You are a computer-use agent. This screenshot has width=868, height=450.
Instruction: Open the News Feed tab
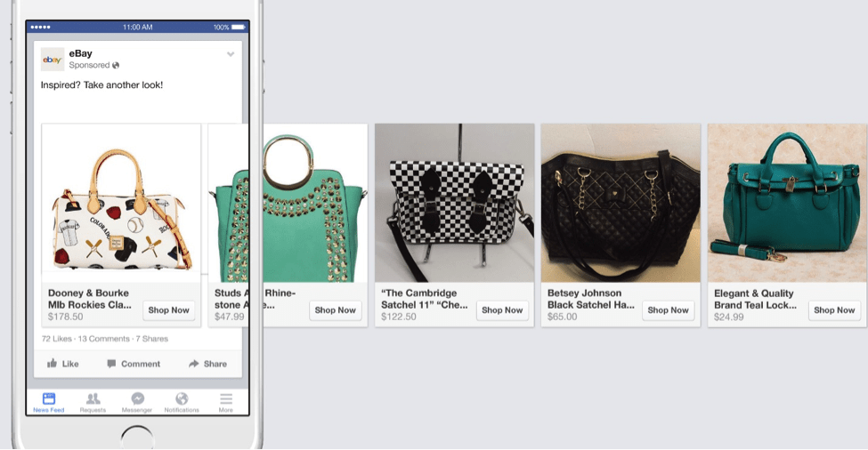48,402
